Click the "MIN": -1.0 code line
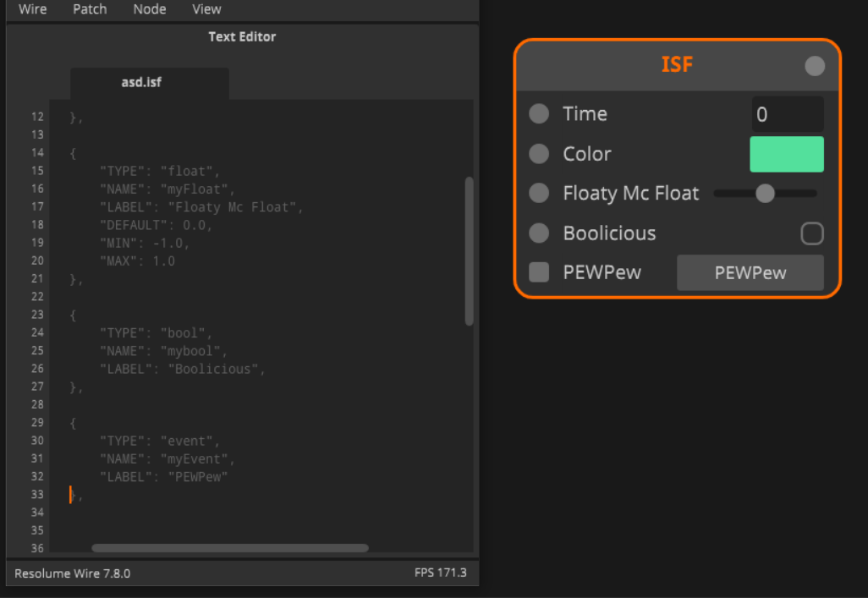 pyautogui.click(x=145, y=243)
